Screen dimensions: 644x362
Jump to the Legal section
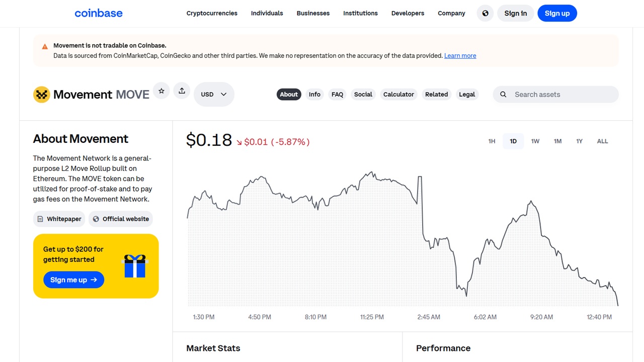(467, 94)
